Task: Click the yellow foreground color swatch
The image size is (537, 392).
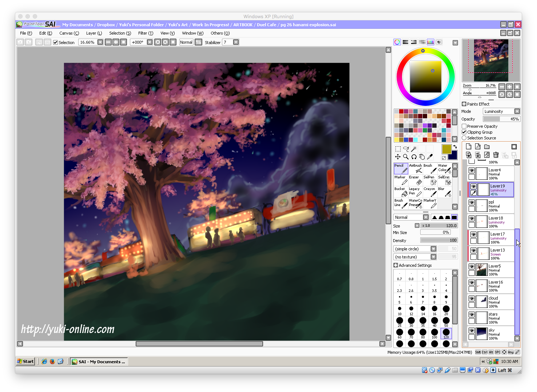Action: click(446, 149)
